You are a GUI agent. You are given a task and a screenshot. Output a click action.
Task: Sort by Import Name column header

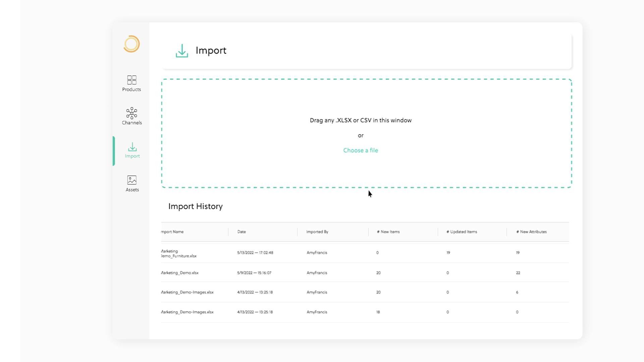pyautogui.click(x=173, y=232)
